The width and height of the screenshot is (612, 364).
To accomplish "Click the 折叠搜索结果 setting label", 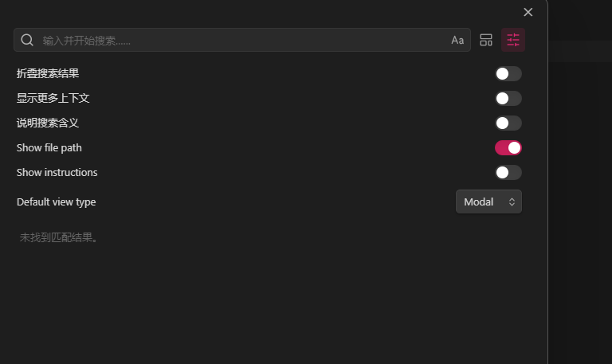I will pos(48,73).
